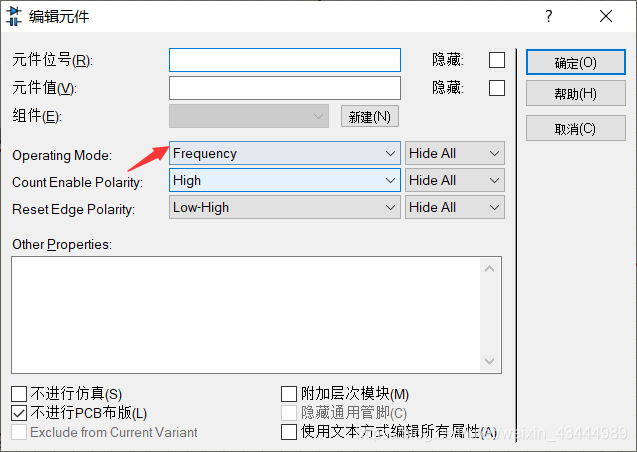Click the question mark help icon
This screenshot has height=452, width=637.
point(548,16)
